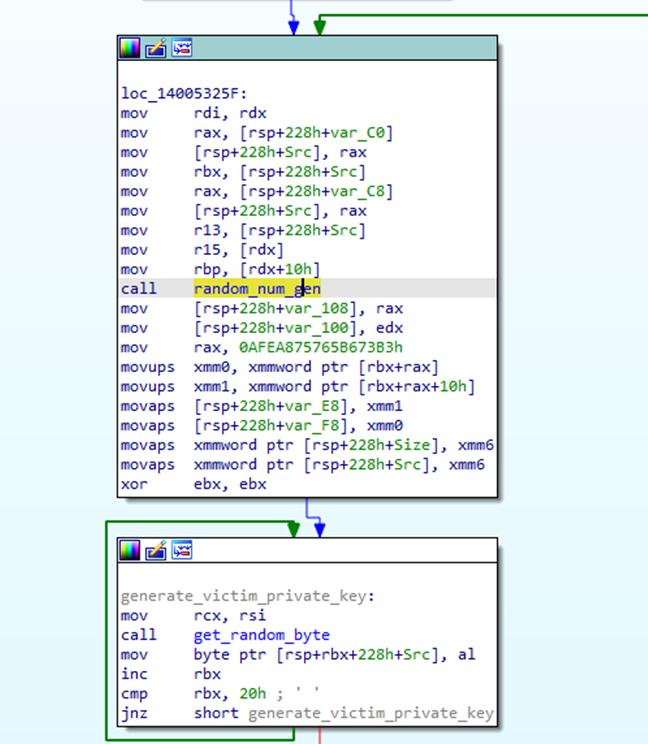This screenshot has height=744, width=648.
Task: Select the 'mov rcx, rsi' line
Action: (x=194, y=615)
